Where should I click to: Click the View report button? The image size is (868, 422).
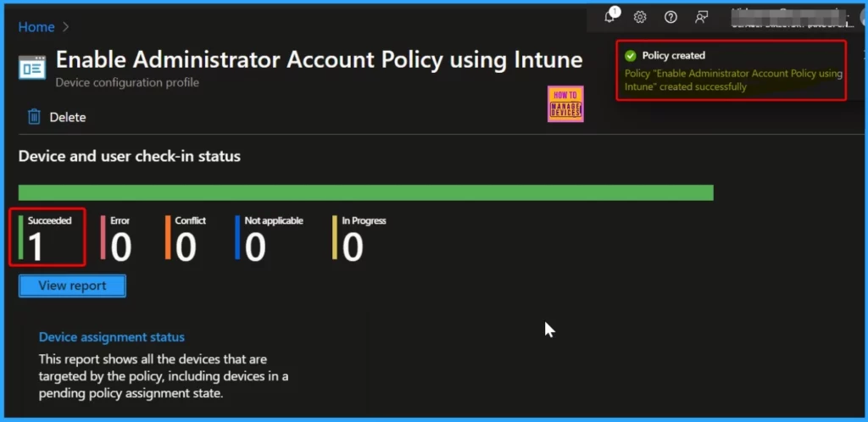73,286
